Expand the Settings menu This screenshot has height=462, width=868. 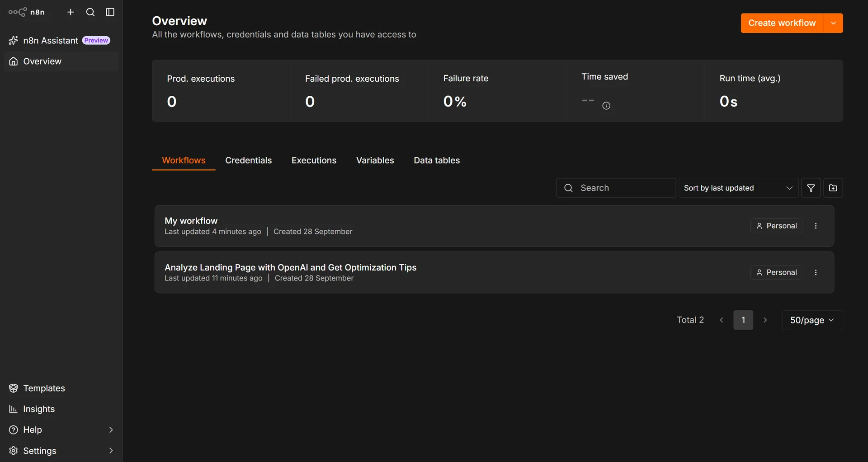[61, 451]
